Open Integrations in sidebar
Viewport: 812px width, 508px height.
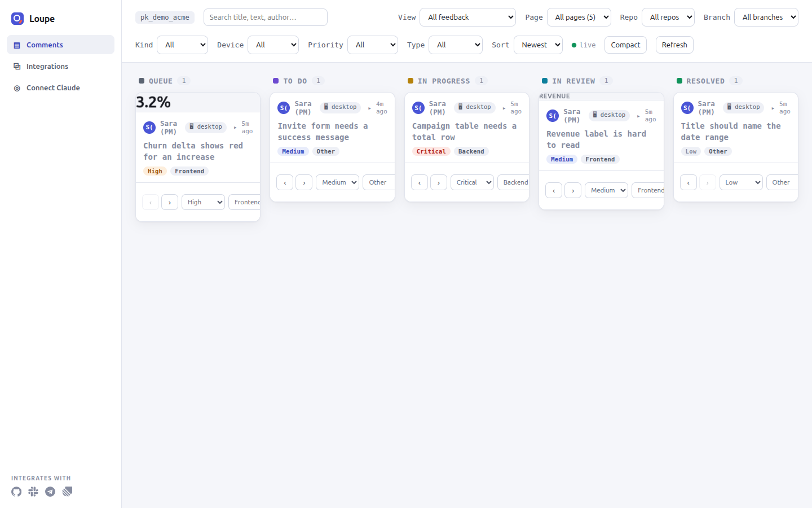pos(60,67)
